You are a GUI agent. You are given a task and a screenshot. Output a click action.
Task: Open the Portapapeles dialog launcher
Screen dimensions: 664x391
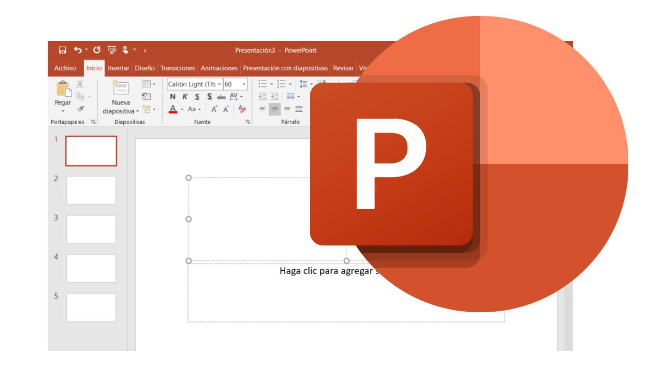[x=93, y=122]
